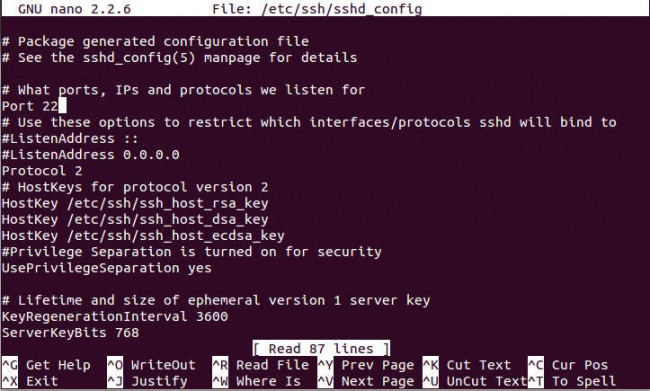The height and width of the screenshot is (391, 650).
Task: Click the KeyRegenerationInterval 3600 line
Action: (x=115, y=316)
